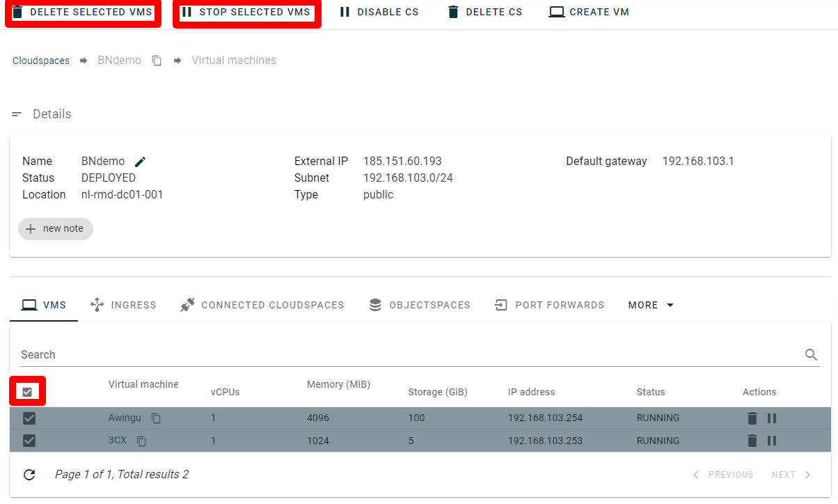Sort by IP address column
The height and width of the screenshot is (504, 838).
pyautogui.click(x=532, y=392)
